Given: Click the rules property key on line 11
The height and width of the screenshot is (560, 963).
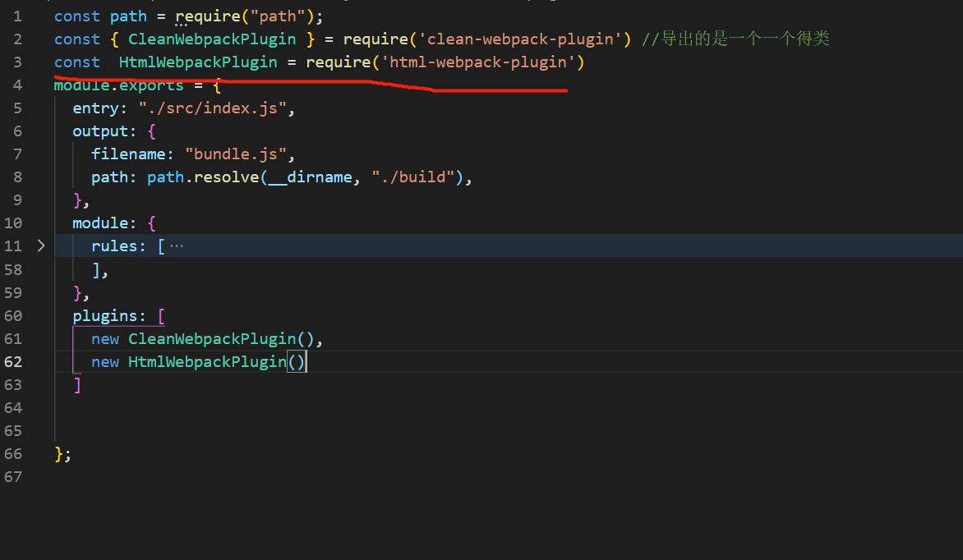Looking at the screenshot, I should (x=115, y=246).
